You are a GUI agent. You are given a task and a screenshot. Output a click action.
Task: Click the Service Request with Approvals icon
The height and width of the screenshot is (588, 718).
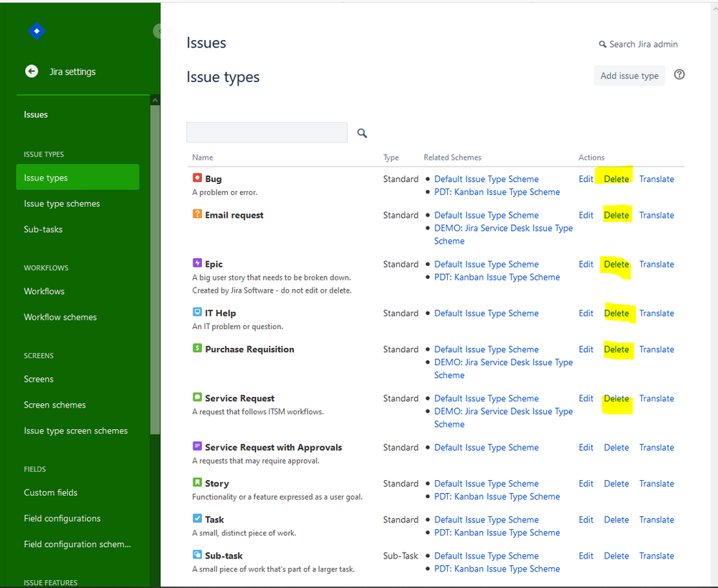[197, 446]
